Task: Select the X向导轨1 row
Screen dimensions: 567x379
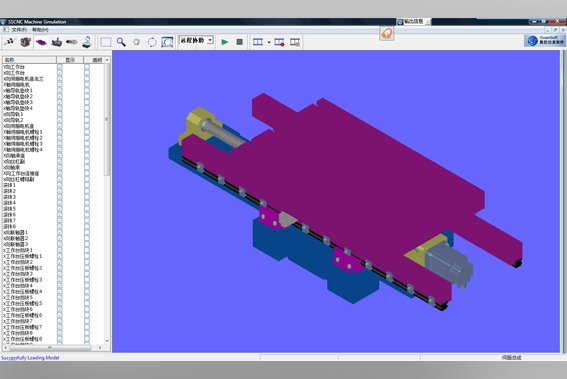Action: pyautogui.click(x=13, y=114)
